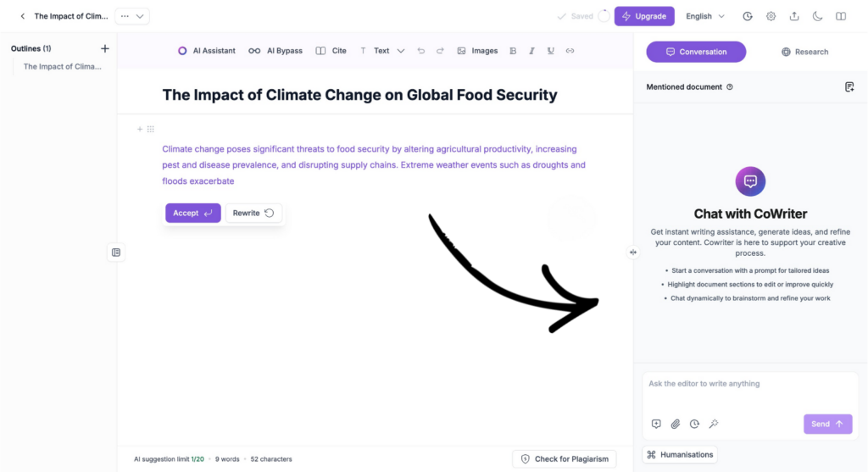
Task: Click the magic wand icon in chat
Action: (714, 424)
